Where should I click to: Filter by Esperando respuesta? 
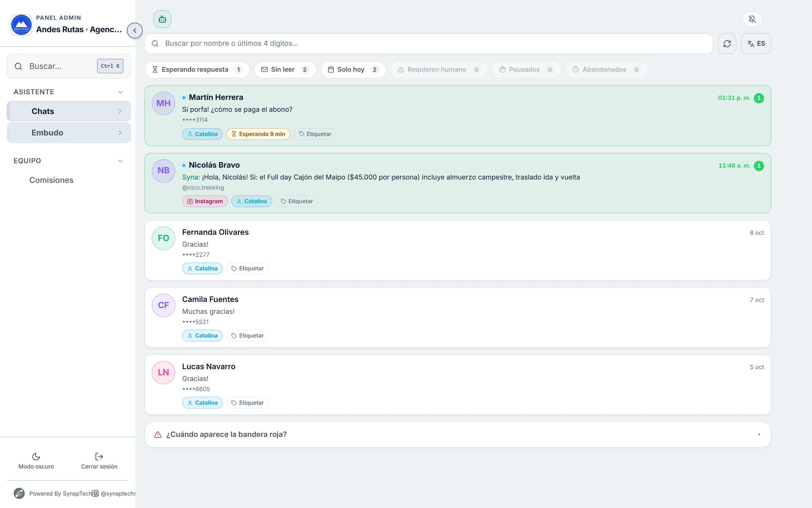click(x=197, y=69)
